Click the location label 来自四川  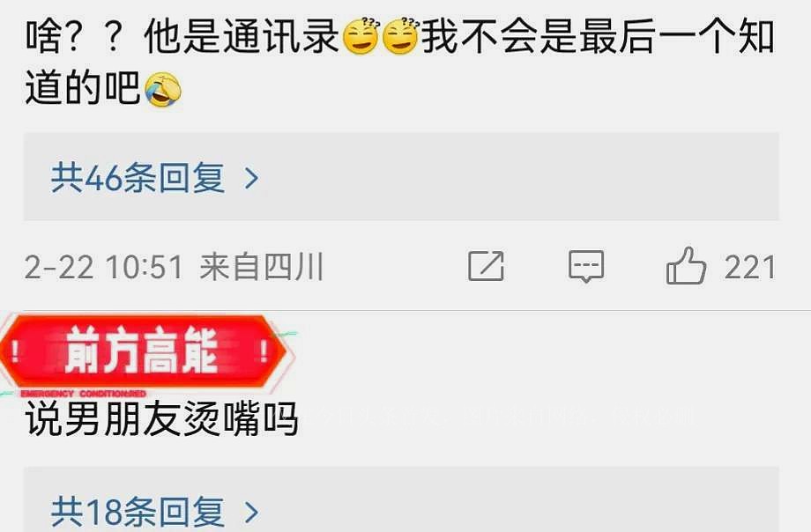261,267
